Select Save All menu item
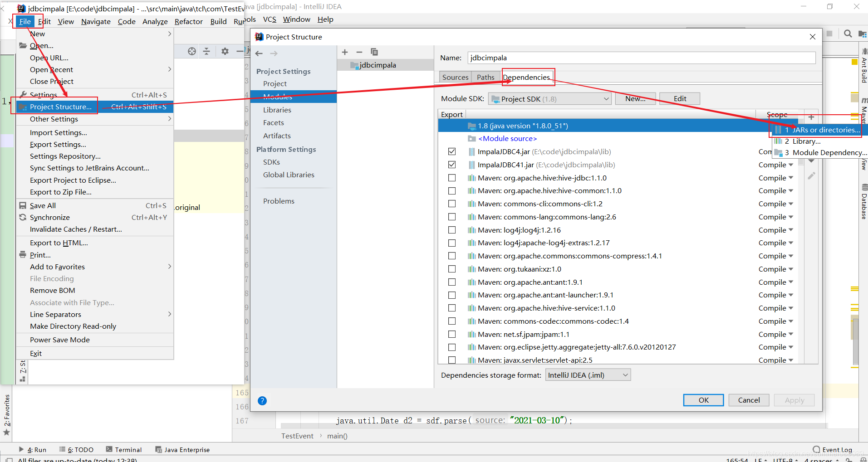 pos(95,205)
